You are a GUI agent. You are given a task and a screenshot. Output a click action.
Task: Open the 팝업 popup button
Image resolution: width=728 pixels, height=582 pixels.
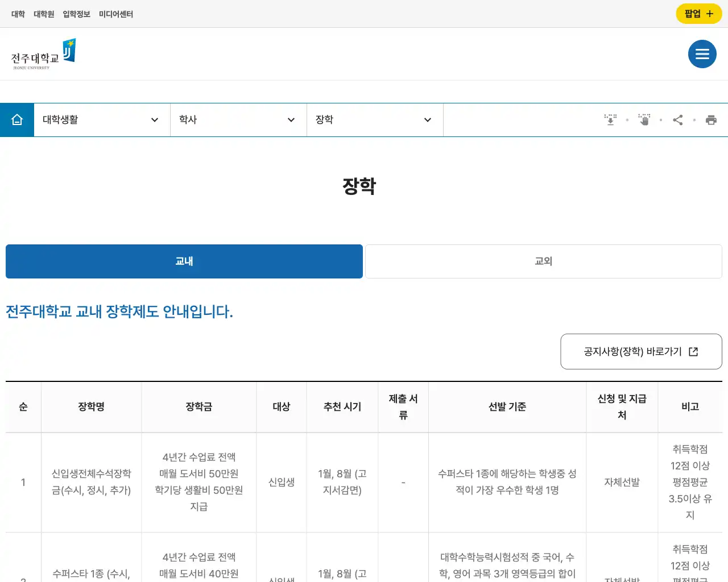click(x=698, y=14)
